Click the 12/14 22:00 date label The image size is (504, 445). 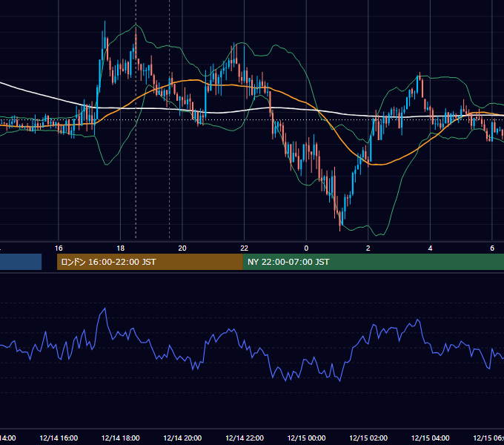point(245,438)
